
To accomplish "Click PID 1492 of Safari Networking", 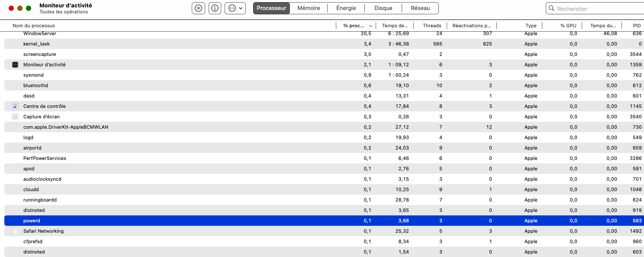I will point(635,231).
